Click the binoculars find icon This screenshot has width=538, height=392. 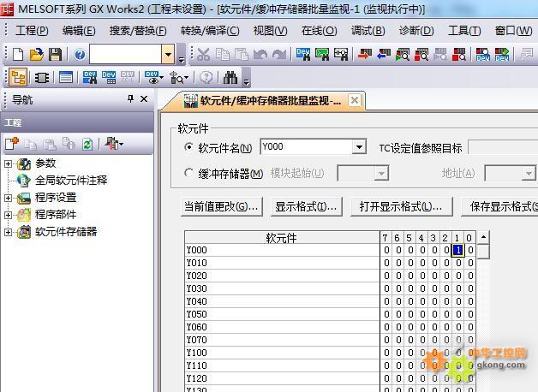(x=230, y=77)
